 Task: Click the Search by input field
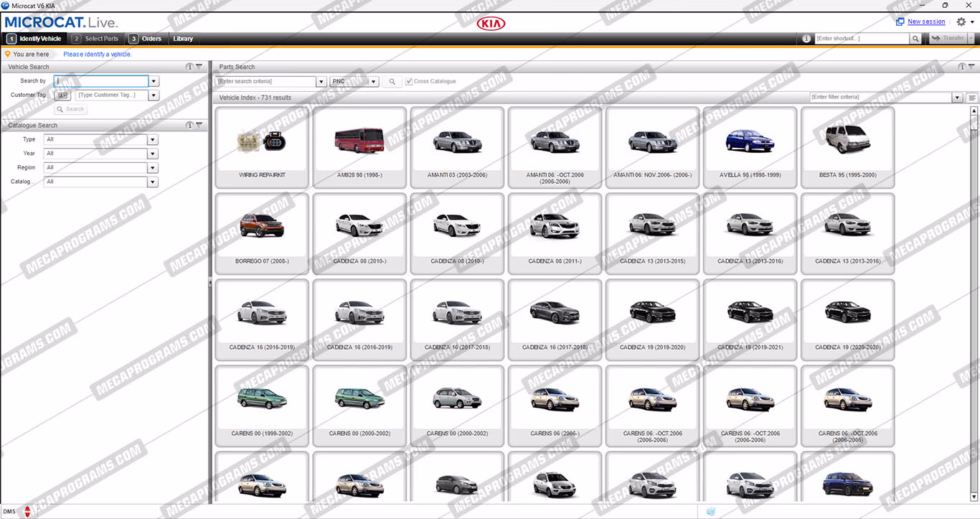coord(101,82)
